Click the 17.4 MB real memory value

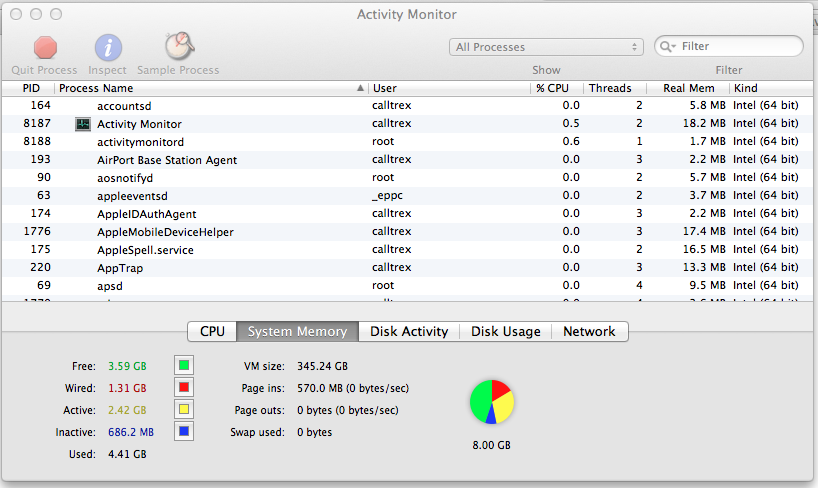coord(704,231)
